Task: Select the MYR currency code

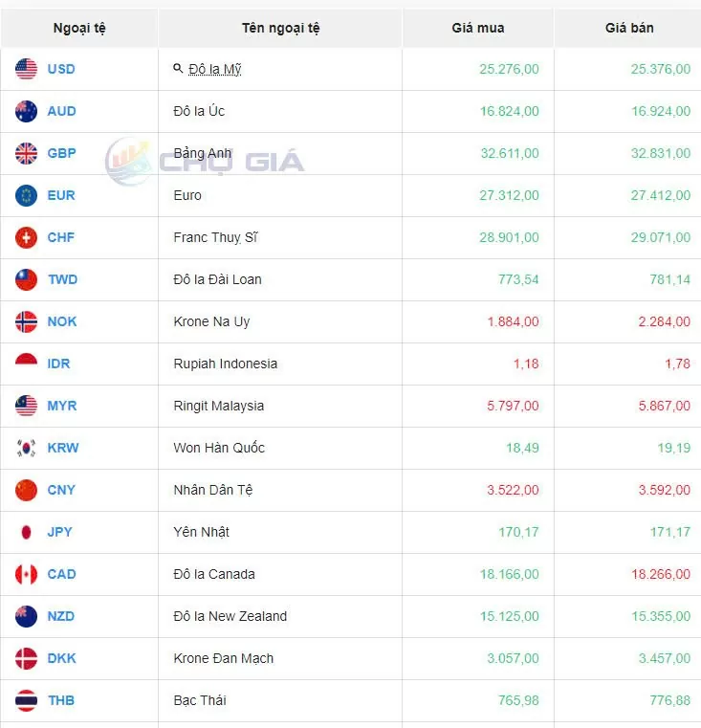Action: 62,406
